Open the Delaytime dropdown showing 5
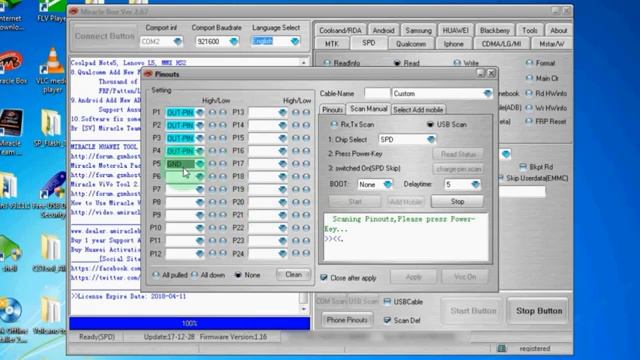640x360 pixels. (475, 184)
